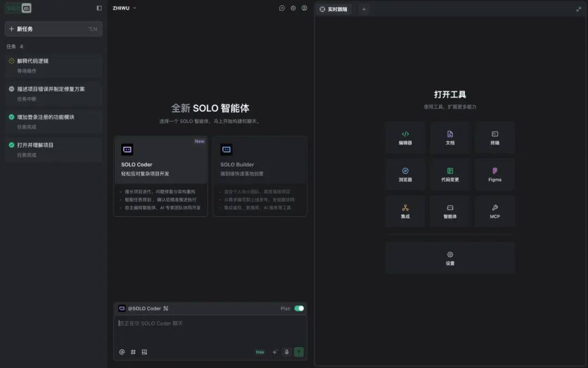This screenshot has width=588, height=368.
Task: Open the 集成 integrations tool
Action: click(x=406, y=211)
